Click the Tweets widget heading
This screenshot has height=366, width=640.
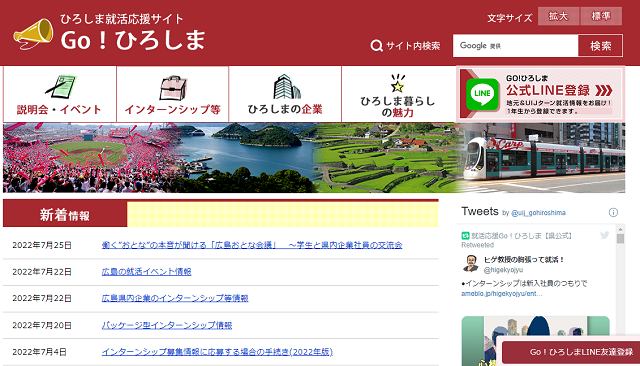click(480, 211)
